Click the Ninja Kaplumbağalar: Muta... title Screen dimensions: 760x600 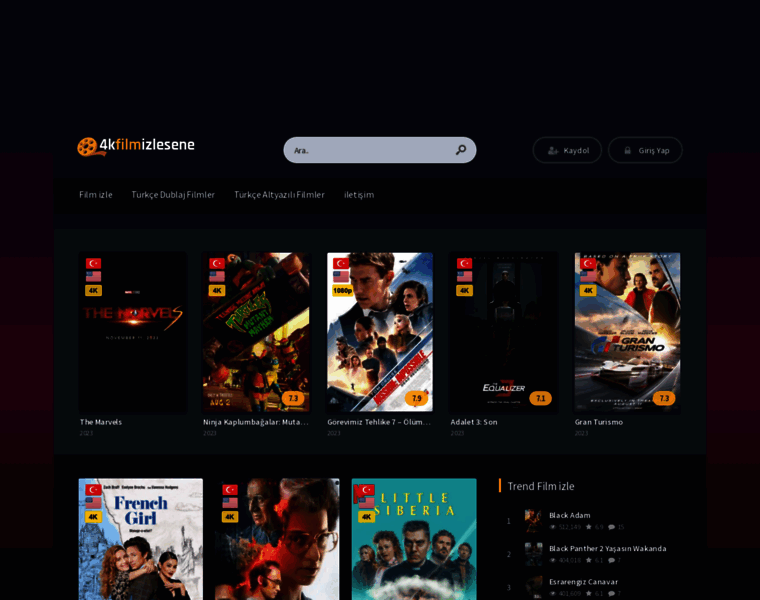click(255, 422)
